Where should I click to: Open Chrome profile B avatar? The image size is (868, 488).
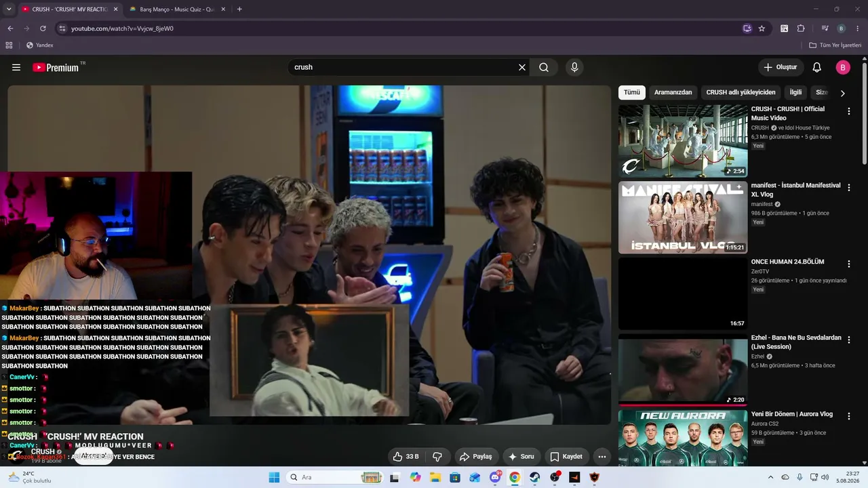tap(841, 28)
